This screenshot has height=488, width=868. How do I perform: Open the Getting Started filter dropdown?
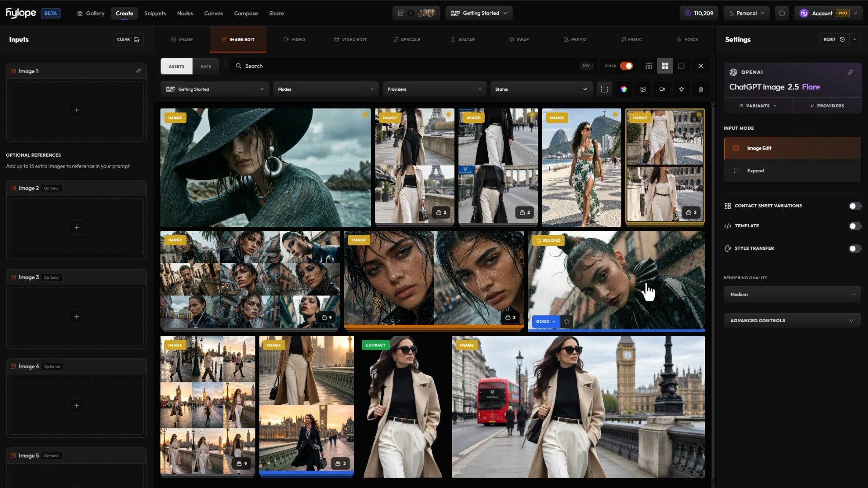pyautogui.click(x=215, y=89)
